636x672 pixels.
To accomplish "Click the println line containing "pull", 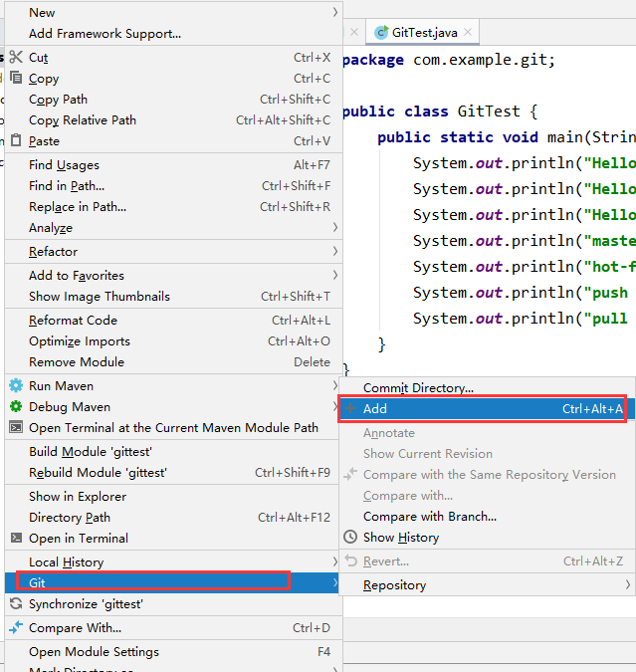I will [520, 319].
